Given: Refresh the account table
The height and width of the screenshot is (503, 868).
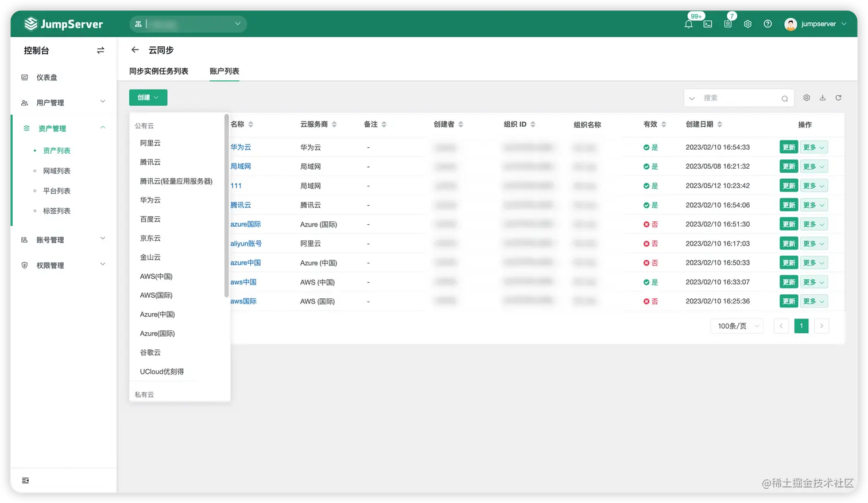Looking at the screenshot, I should (838, 98).
